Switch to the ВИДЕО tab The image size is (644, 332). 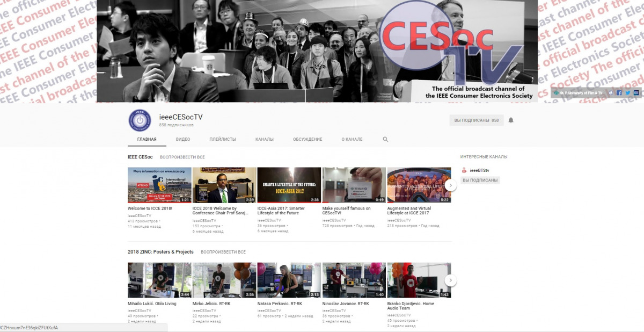pyautogui.click(x=182, y=140)
